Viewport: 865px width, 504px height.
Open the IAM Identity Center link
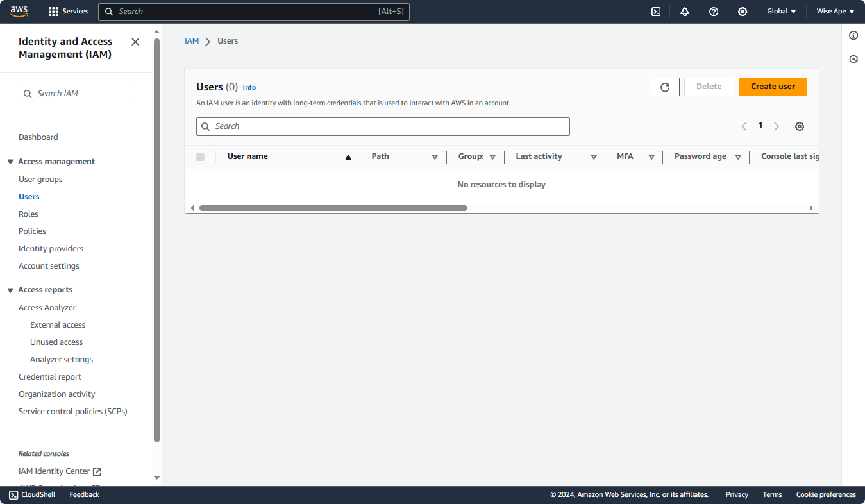coord(55,471)
